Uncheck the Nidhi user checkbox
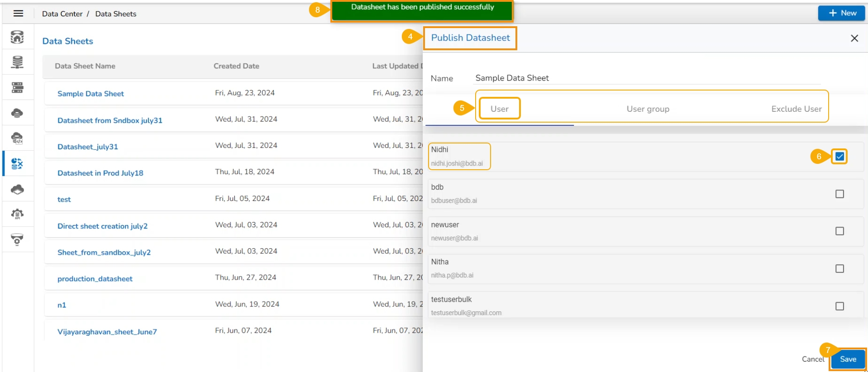The width and height of the screenshot is (868, 372). click(x=839, y=157)
